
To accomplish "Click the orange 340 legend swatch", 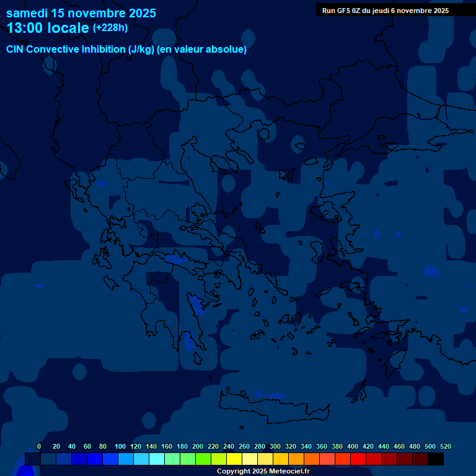I will coord(312,459).
